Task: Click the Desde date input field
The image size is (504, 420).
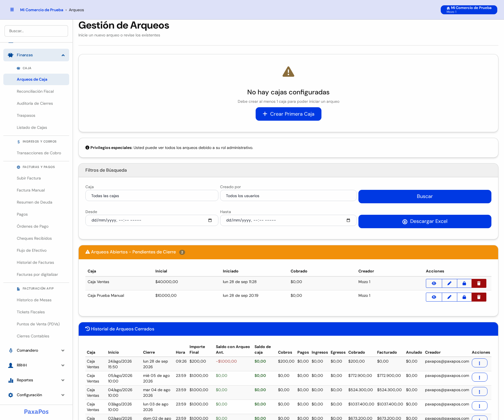Action: (152, 220)
